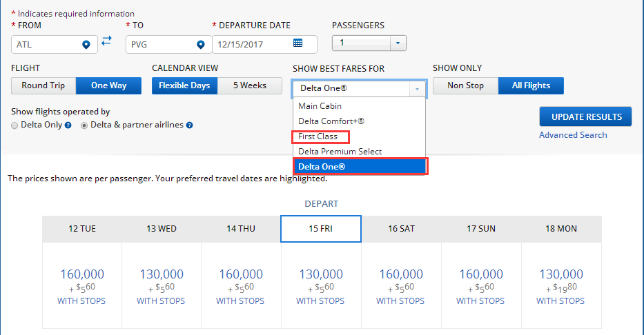Select Delta & partner airlines radio button
The height and width of the screenshot is (335, 644).
[84, 125]
